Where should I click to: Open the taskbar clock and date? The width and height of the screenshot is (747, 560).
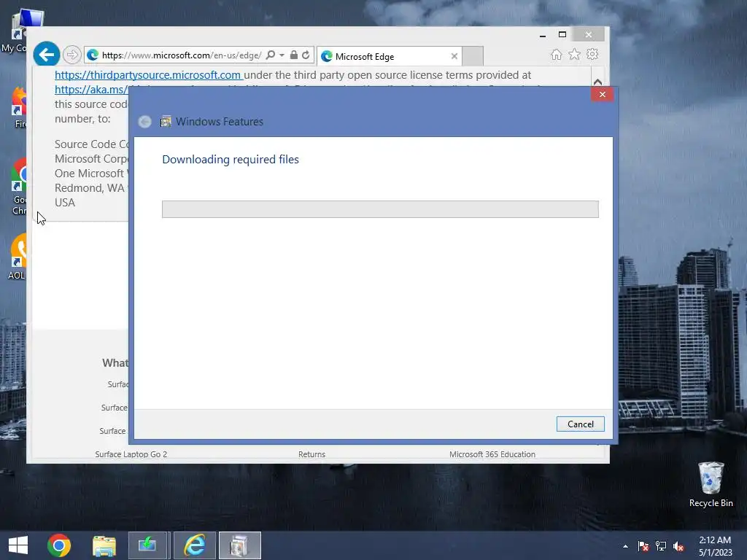tap(715, 546)
